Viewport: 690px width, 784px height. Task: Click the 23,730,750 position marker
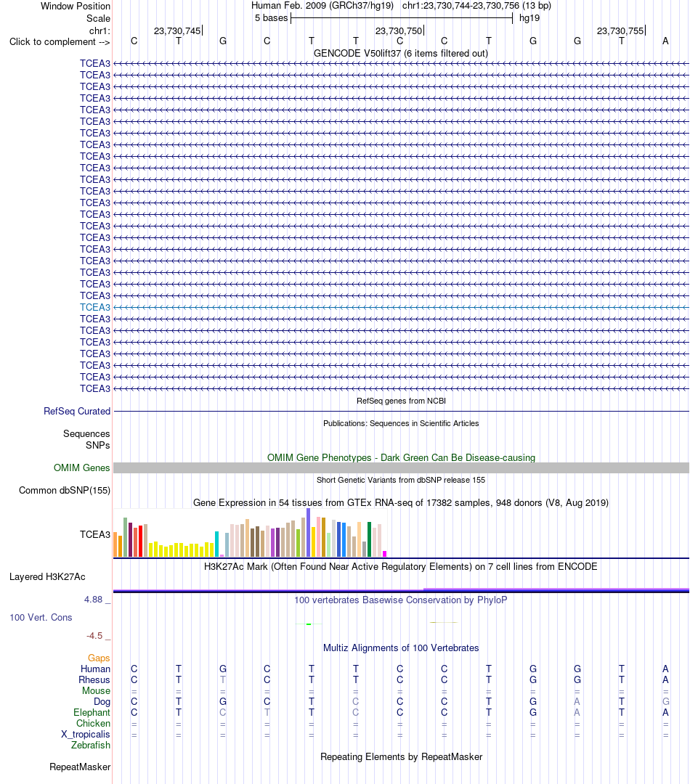[x=399, y=31]
